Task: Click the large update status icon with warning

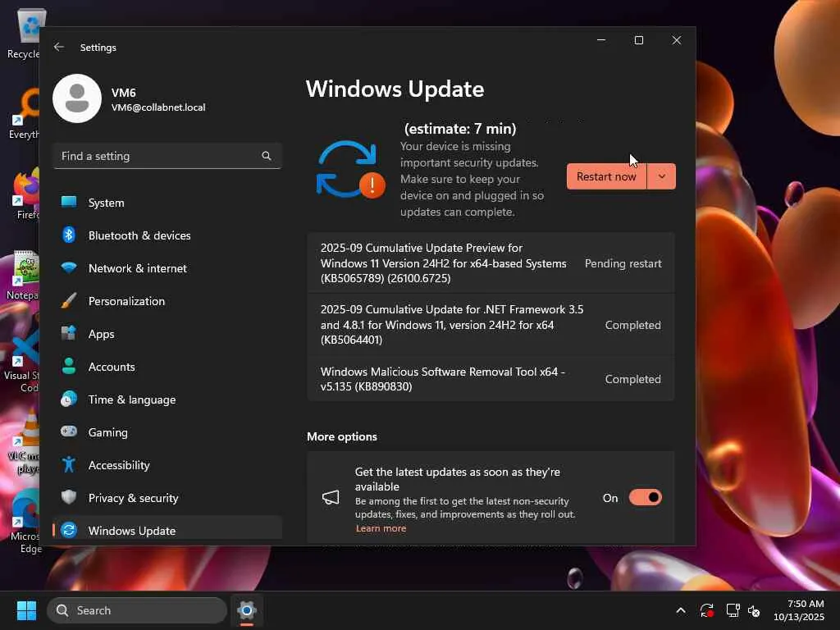Action: pyautogui.click(x=350, y=170)
